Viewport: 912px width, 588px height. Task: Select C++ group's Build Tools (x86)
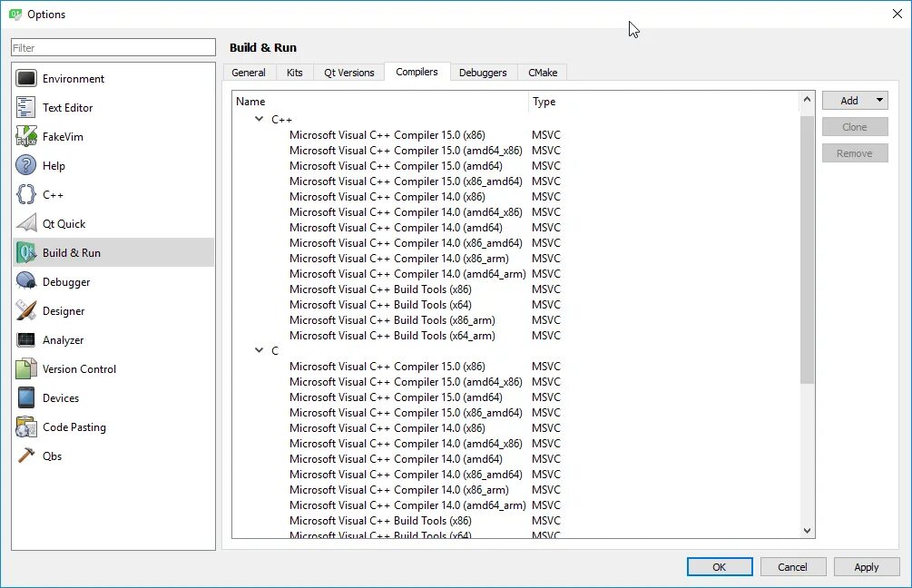tap(380, 289)
